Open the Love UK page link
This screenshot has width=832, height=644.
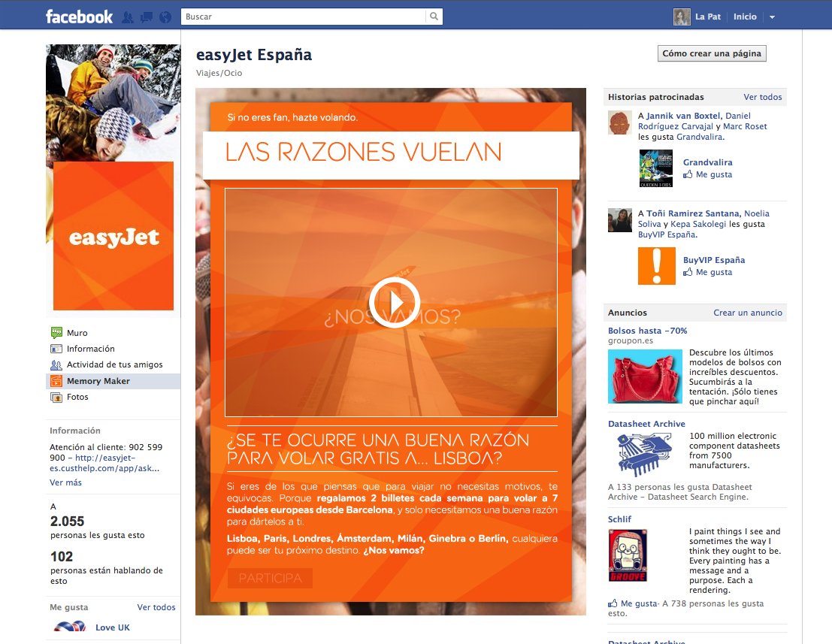click(113, 627)
